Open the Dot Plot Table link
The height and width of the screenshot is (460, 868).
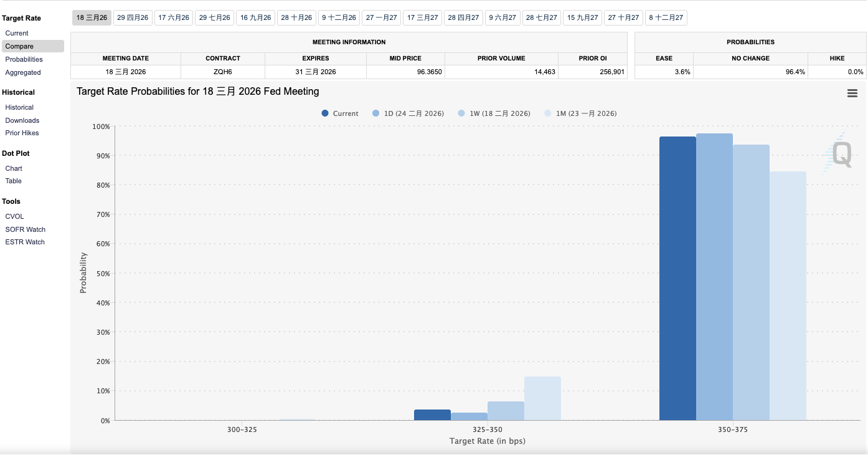click(13, 181)
